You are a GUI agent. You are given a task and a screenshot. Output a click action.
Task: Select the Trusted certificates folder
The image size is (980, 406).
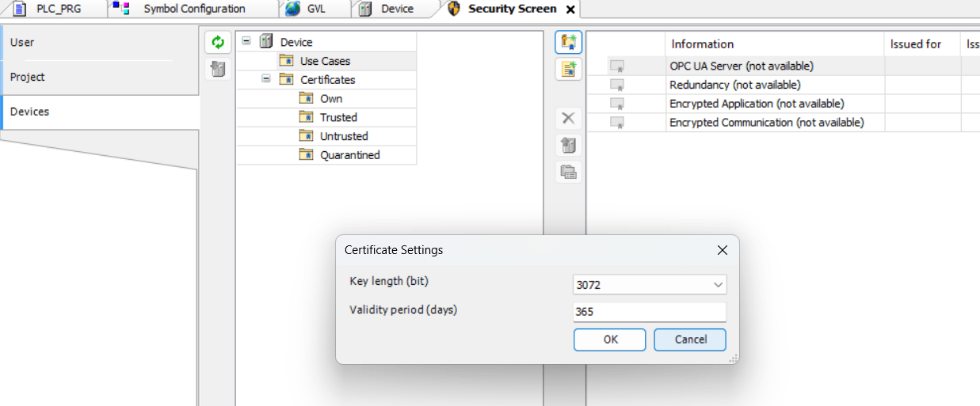pos(338,118)
